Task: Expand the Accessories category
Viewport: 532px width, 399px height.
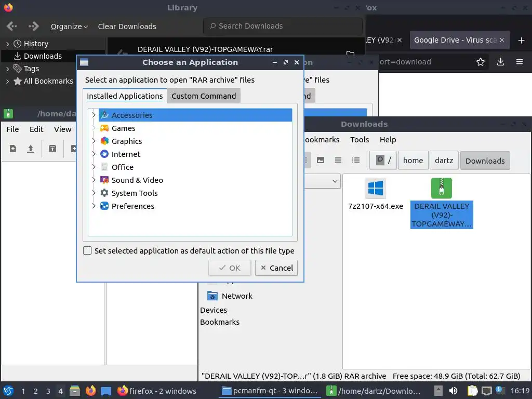Action: [94, 115]
